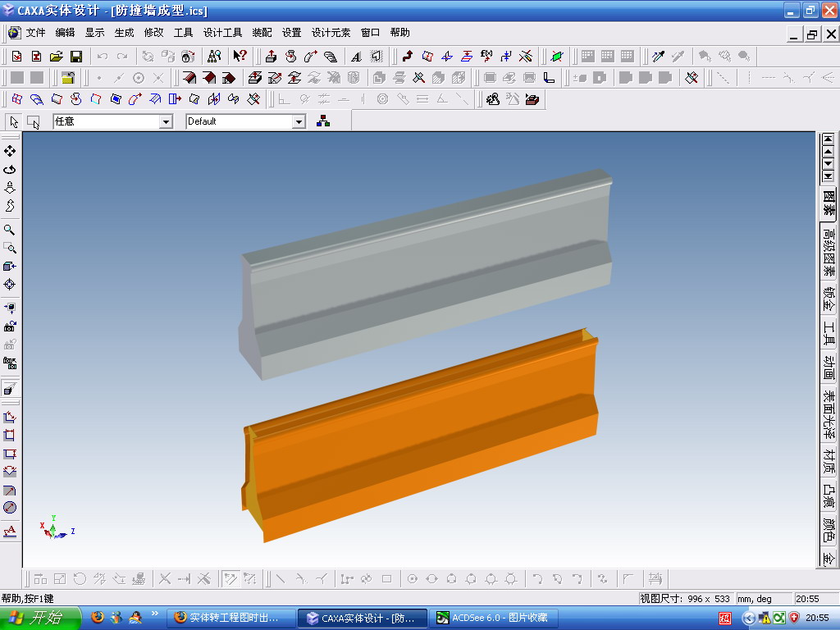Click the catalog scroll-to-last arrow button
840x630 pixels.
pyautogui.click(x=829, y=176)
